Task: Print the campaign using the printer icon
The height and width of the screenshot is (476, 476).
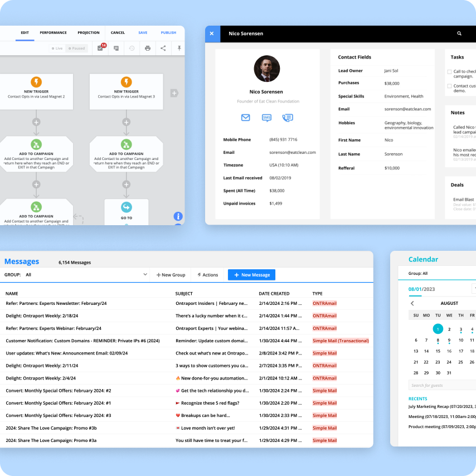Action: [x=147, y=48]
